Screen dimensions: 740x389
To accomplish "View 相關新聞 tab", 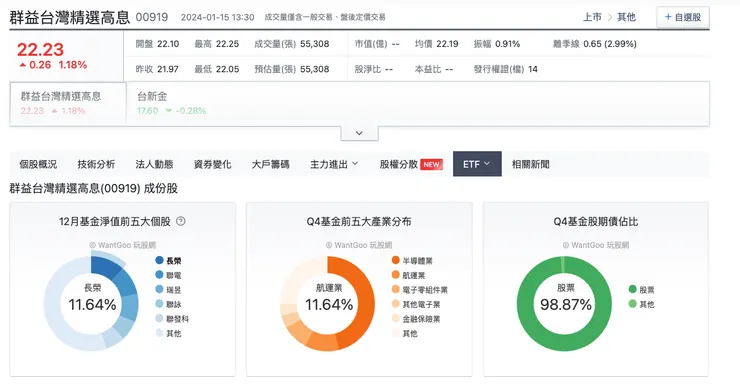I will pos(530,164).
